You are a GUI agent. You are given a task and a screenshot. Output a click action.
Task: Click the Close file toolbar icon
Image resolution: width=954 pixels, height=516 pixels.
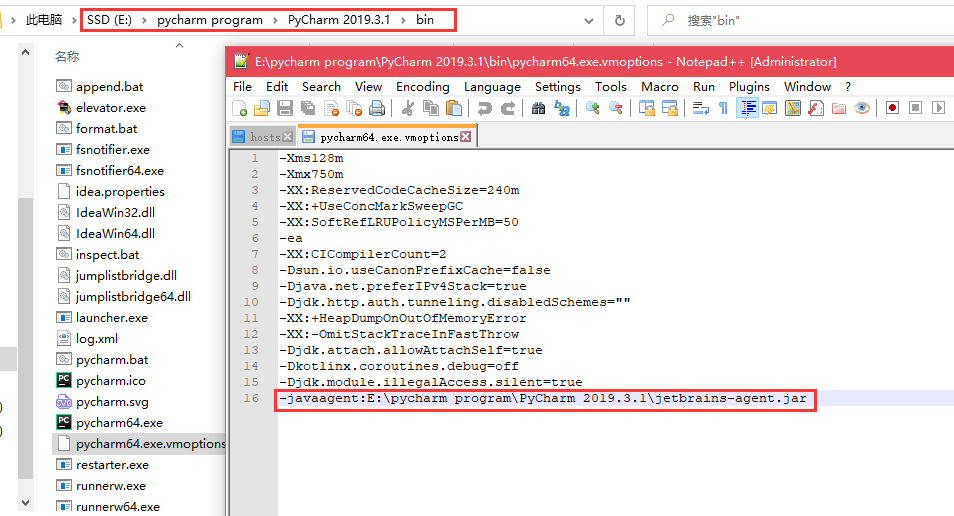332,108
